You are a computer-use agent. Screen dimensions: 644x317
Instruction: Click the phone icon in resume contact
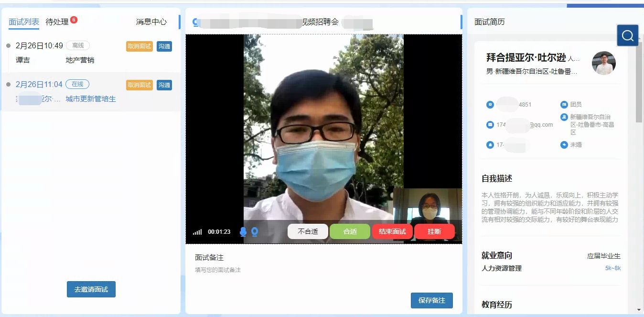(x=490, y=105)
